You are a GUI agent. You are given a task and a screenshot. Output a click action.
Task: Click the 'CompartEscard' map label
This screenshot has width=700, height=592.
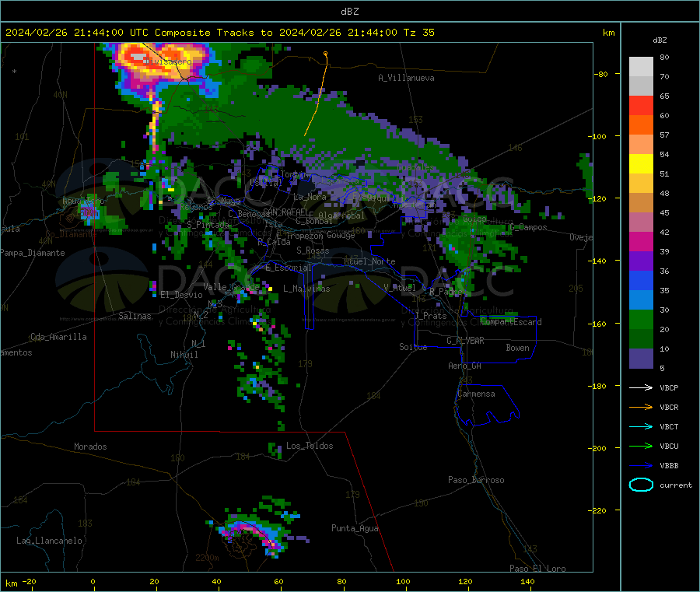pos(511,322)
